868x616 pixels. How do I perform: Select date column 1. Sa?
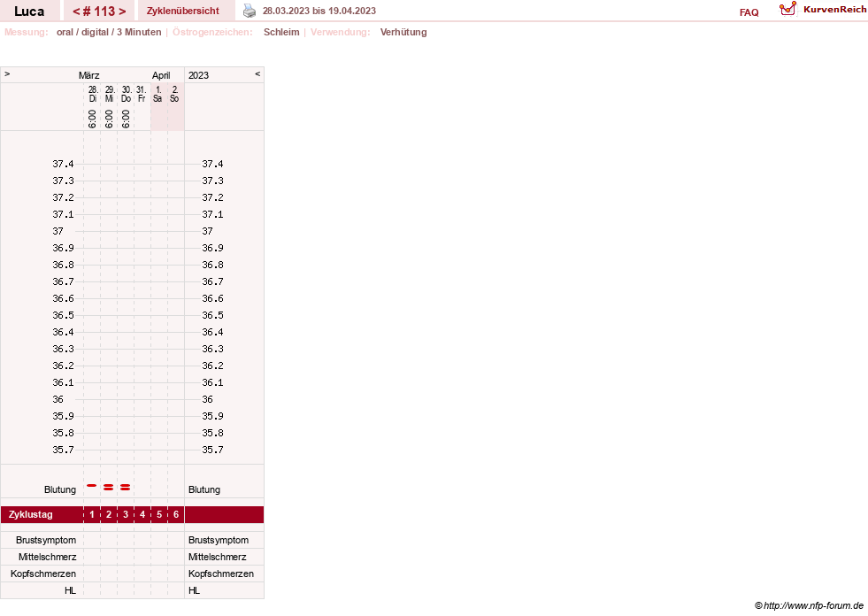coord(157,94)
